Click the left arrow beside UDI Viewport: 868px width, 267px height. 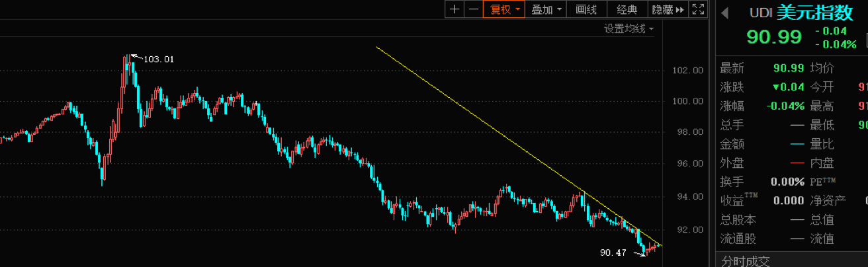pos(724,13)
